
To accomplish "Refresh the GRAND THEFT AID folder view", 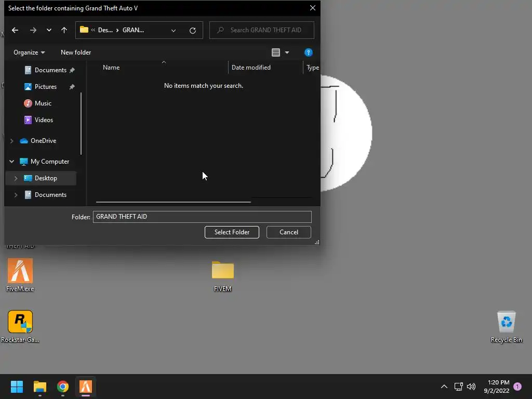I will click(x=193, y=31).
